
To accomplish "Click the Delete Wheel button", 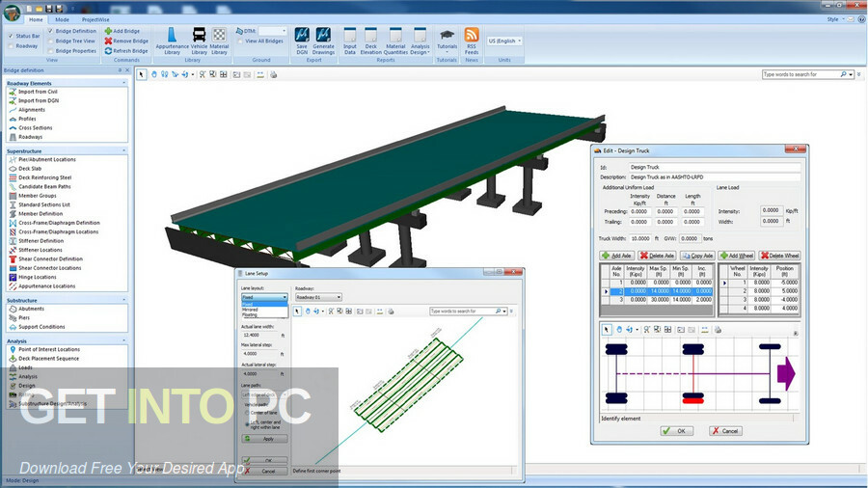I will pos(779,256).
